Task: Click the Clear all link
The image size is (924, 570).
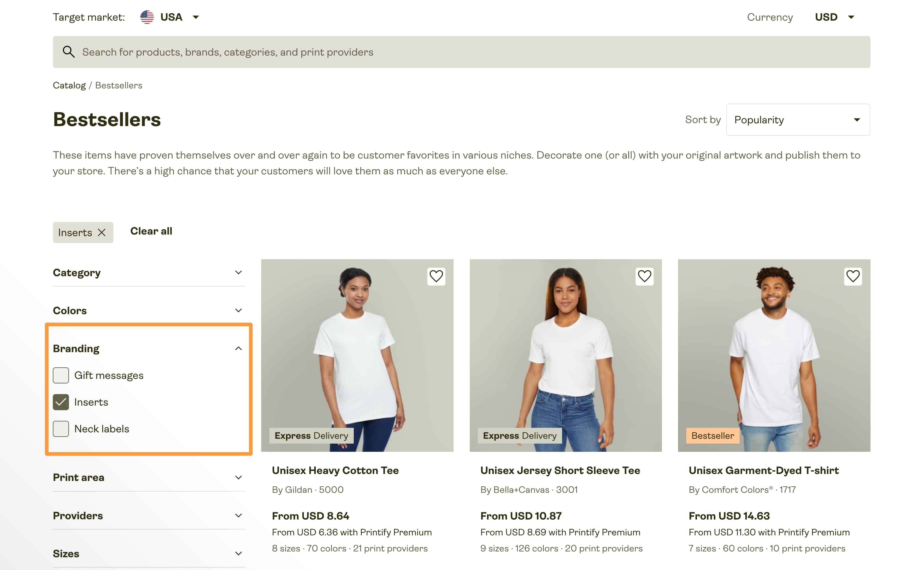Action: click(152, 231)
